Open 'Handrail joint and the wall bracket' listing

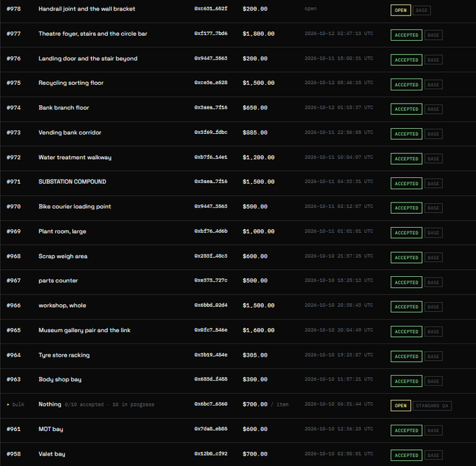(x=87, y=9)
